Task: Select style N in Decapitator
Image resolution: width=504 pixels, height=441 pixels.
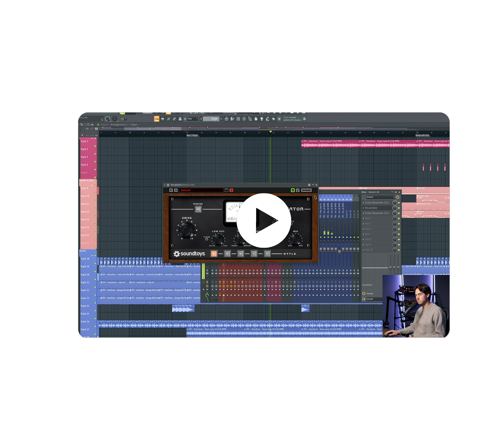Action: [240, 254]
